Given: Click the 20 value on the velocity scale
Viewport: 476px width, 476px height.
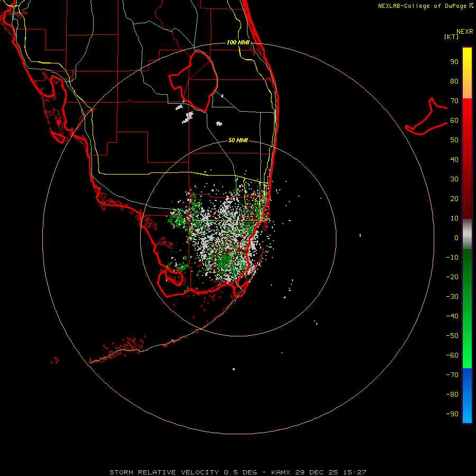Looking at the screenshot, I should click(454, 199).
